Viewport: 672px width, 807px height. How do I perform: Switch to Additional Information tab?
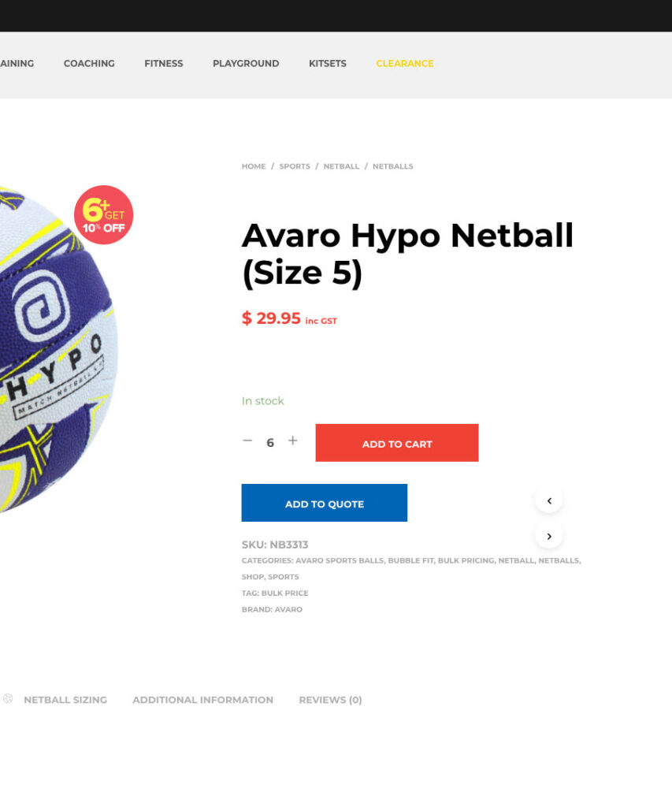coord(202,700)
